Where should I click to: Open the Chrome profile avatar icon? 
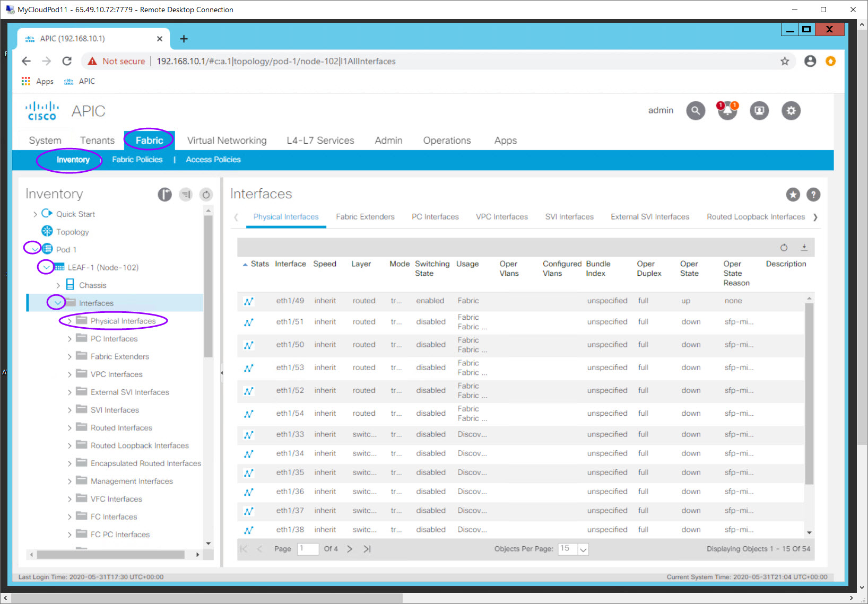(810, 62)
